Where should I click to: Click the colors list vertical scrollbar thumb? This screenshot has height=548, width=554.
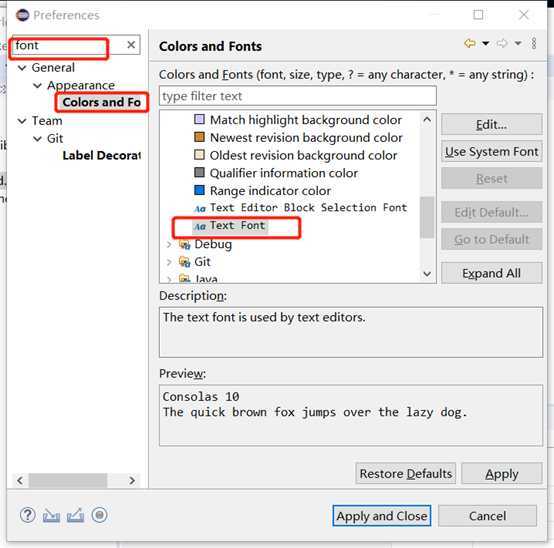[x=427, y=217]
